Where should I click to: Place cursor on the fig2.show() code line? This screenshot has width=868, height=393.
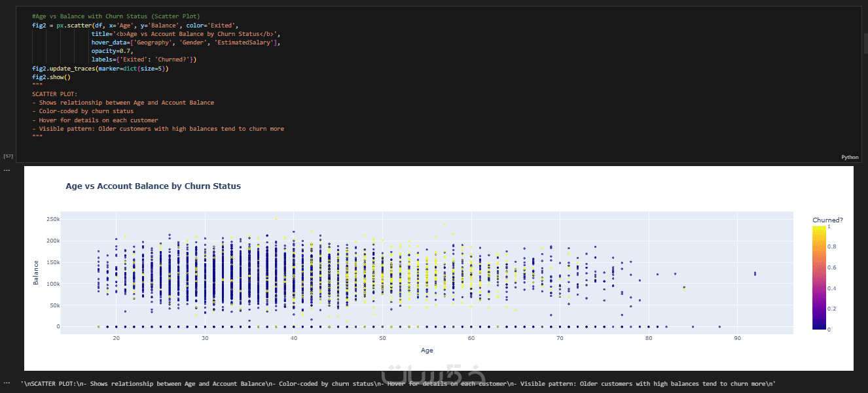pyautogui.click(x=51, y=77)
